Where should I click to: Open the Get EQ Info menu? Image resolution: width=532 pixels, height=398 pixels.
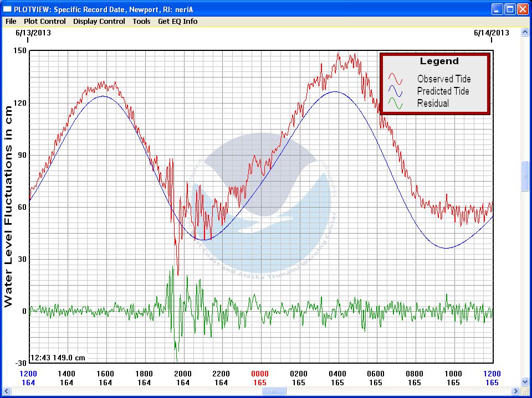[177, 22]
